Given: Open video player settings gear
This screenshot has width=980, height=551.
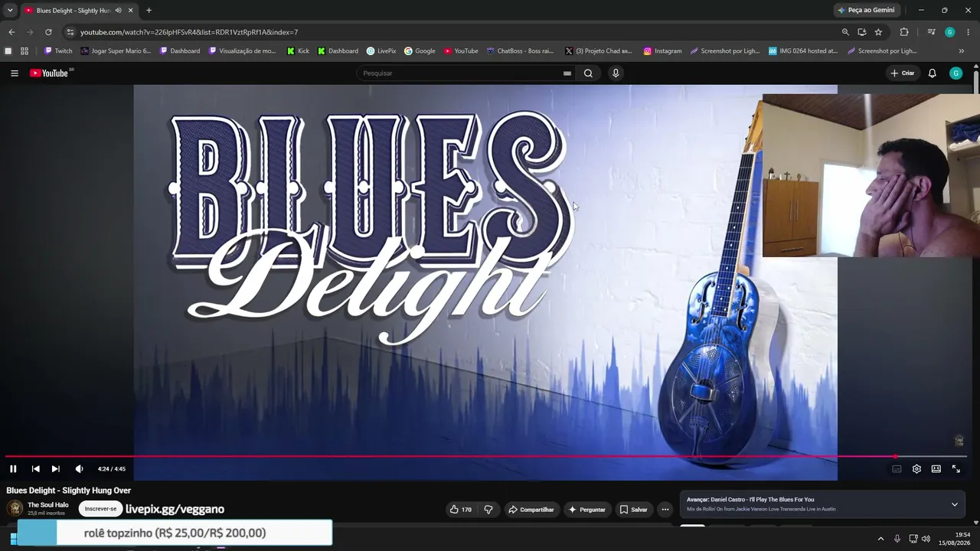Looking at the screenshot, I should pyautogui.click(x=916, y=469).
